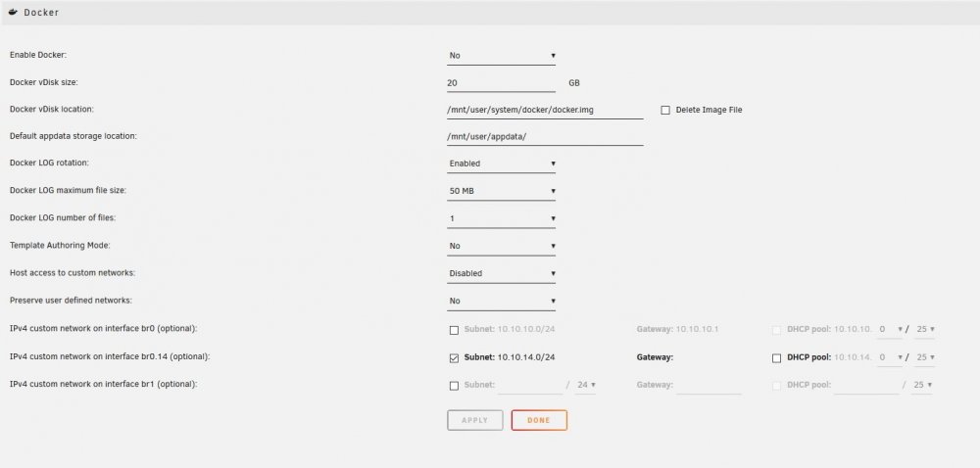Open the Docker LOG number of files dropdown
The image size is (980, 468).
point(501,218)
